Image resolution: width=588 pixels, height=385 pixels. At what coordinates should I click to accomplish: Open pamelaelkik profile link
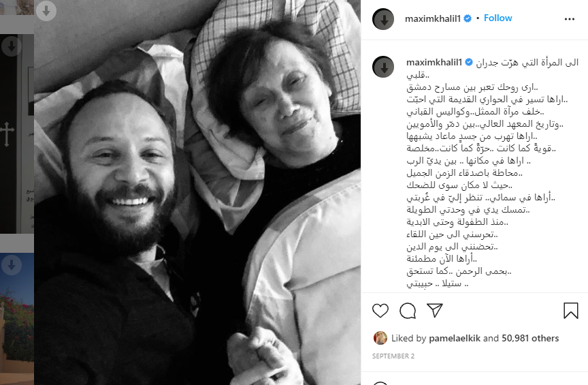coord(455,338)
